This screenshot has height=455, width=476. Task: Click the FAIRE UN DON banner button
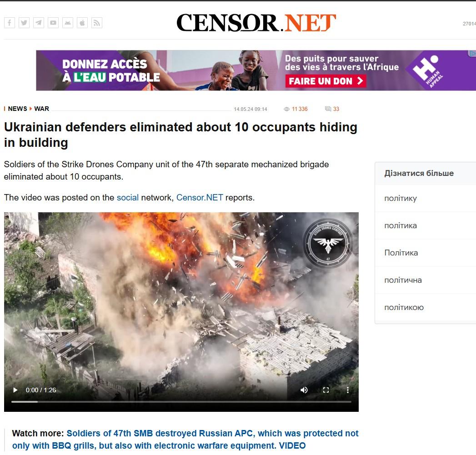tap(326, 81)
